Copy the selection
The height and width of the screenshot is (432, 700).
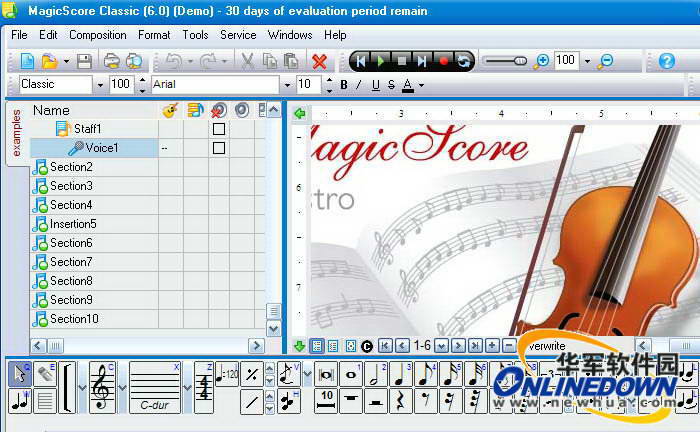[x=270, y=61]
